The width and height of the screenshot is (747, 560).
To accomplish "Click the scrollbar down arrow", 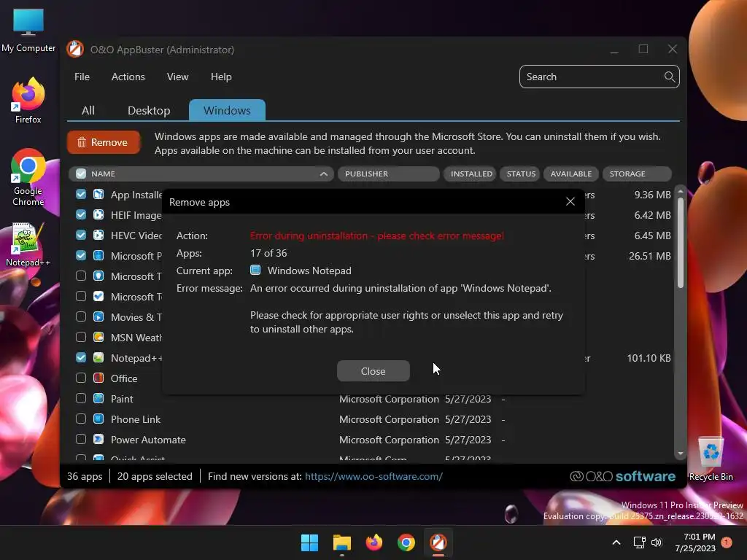I will (681, 454).
